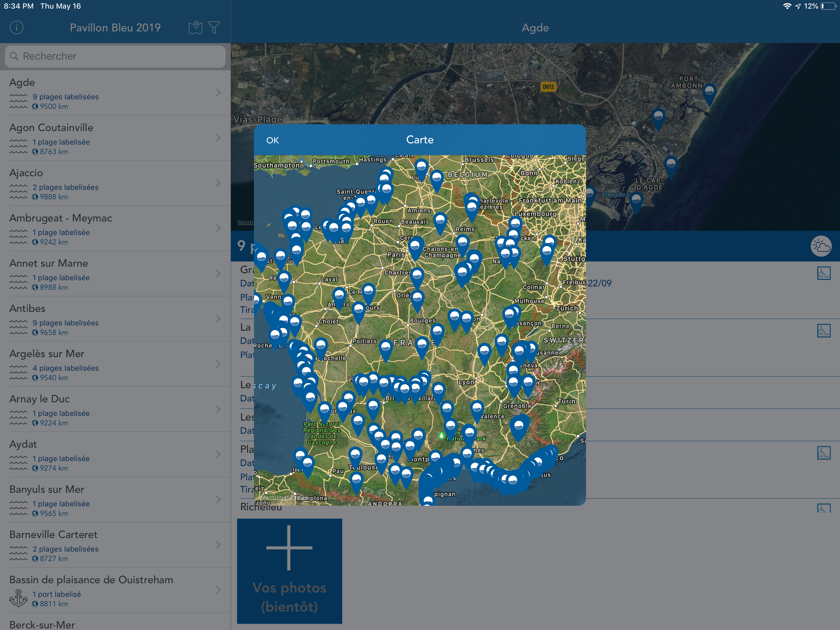Focus the Rechercher search field
The height and width of the screenshot is (630, 840).
click(x=115, y=56)
